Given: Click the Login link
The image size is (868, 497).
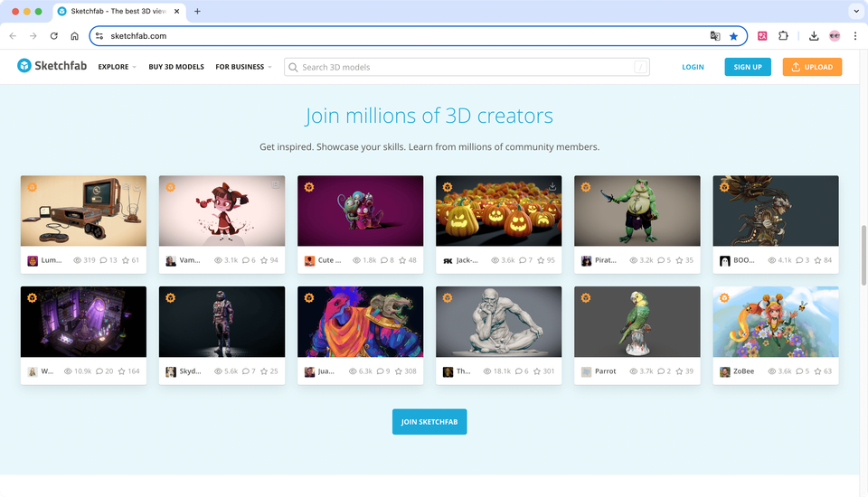Looking at the screenshot, I should (x=693, y=67).
